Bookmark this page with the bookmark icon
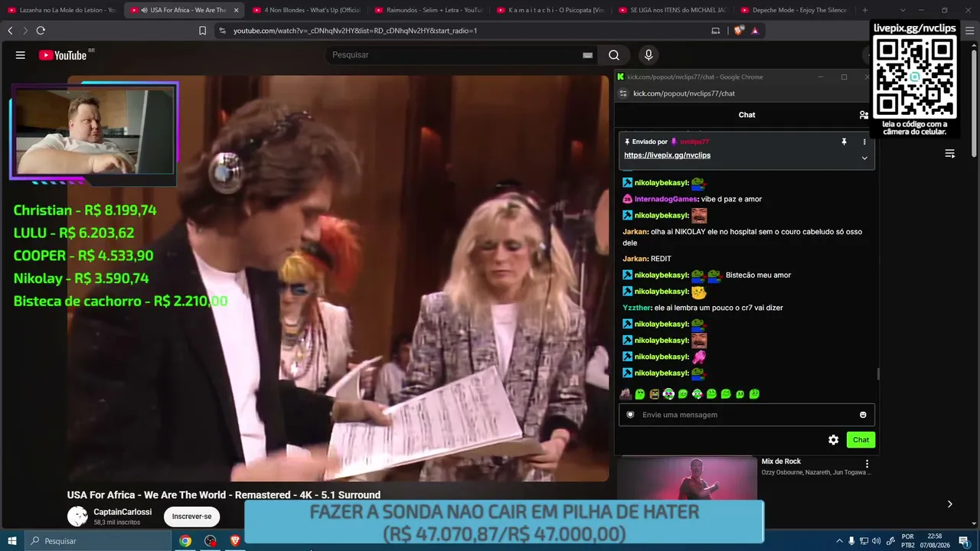The image size is (980, 551). point(202,31)
